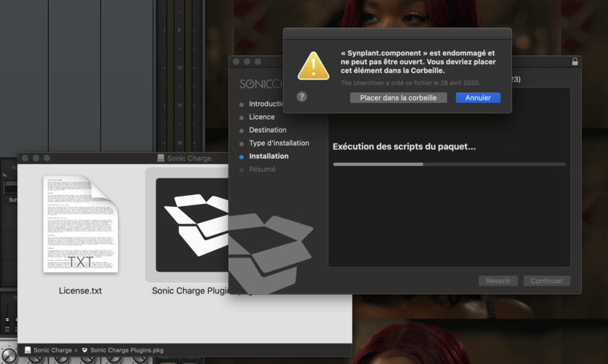The width and height of the screenshot is (608, 364).
Task: Click the disk icon in Finder title bar
Action: coord(161,158)
